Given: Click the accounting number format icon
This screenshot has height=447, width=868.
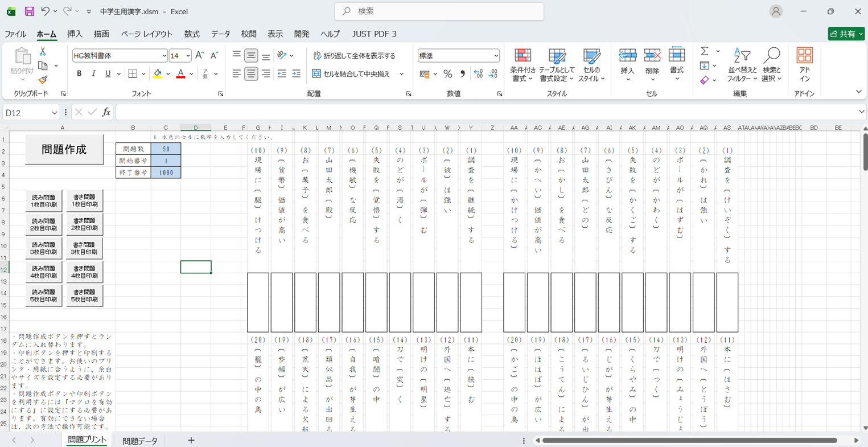Looking at the screenshot, I should (425, 74).
